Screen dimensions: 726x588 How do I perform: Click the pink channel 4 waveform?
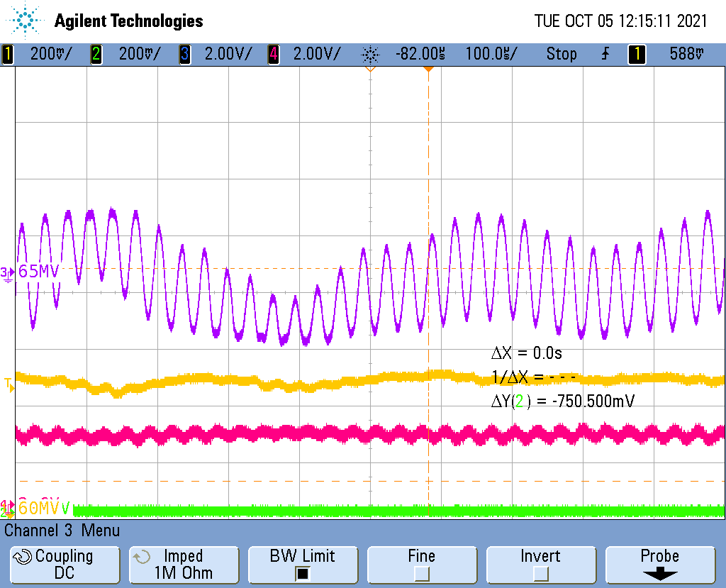[370, 435]
